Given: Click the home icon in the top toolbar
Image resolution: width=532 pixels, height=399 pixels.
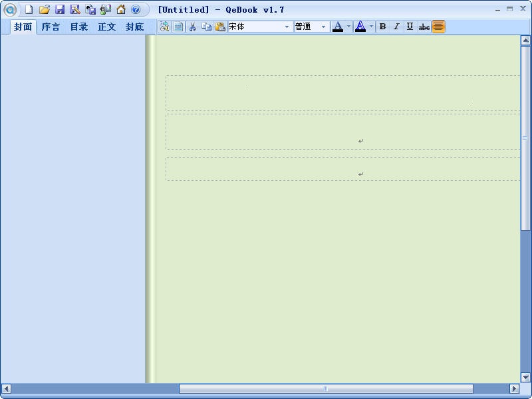Looking at the screenshot, I should coord(121,10).
